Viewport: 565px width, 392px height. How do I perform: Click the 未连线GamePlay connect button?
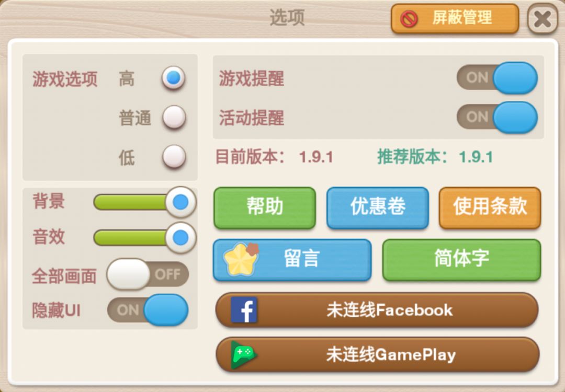tap(377, 354)
